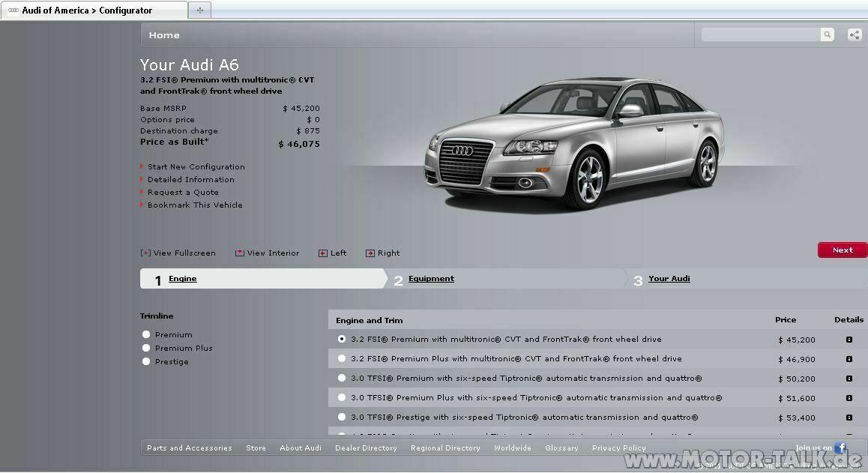
Task: Click the Your Audi A6 heading
Action: click(x=190, y=64)
